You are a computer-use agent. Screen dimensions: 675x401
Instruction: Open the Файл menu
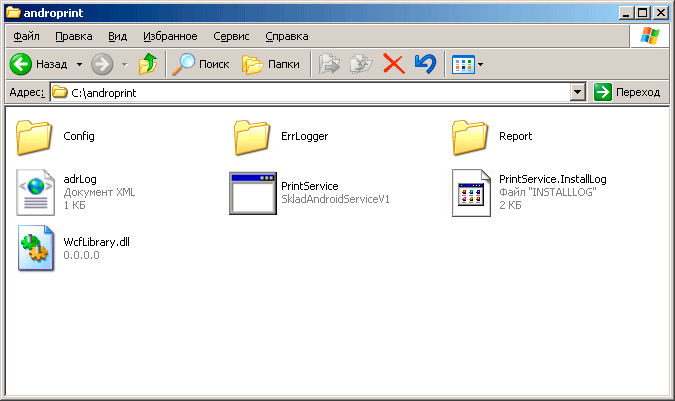[27, 36]
